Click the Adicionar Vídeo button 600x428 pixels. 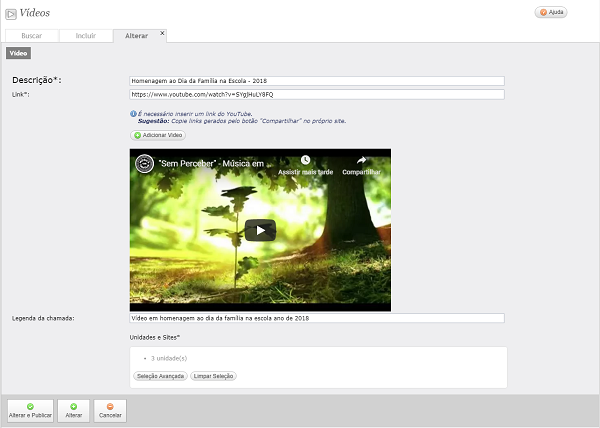point(158,135)
